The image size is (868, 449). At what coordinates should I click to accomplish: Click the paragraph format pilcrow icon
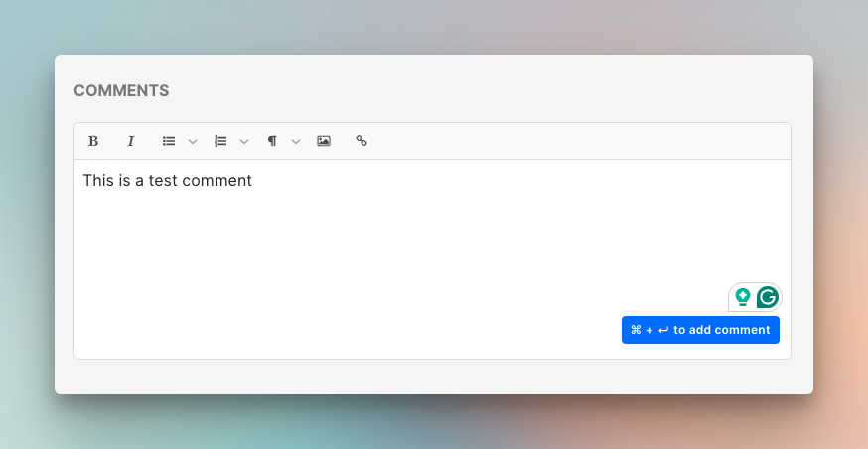coord(272,141)
